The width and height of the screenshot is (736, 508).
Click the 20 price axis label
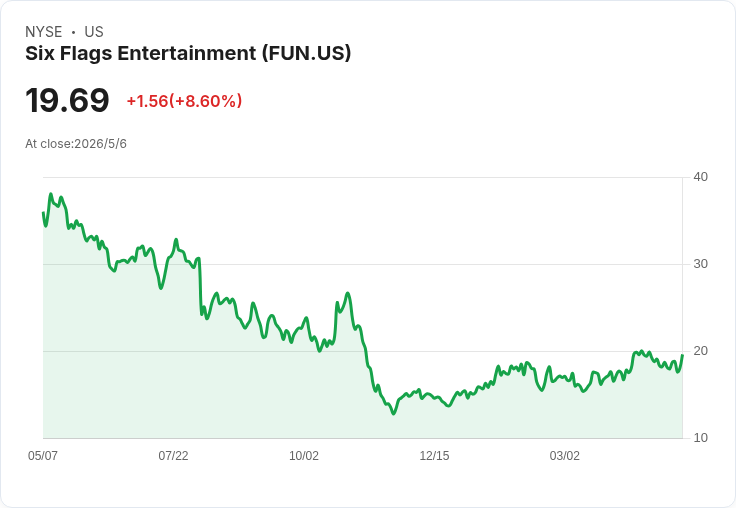700,351
